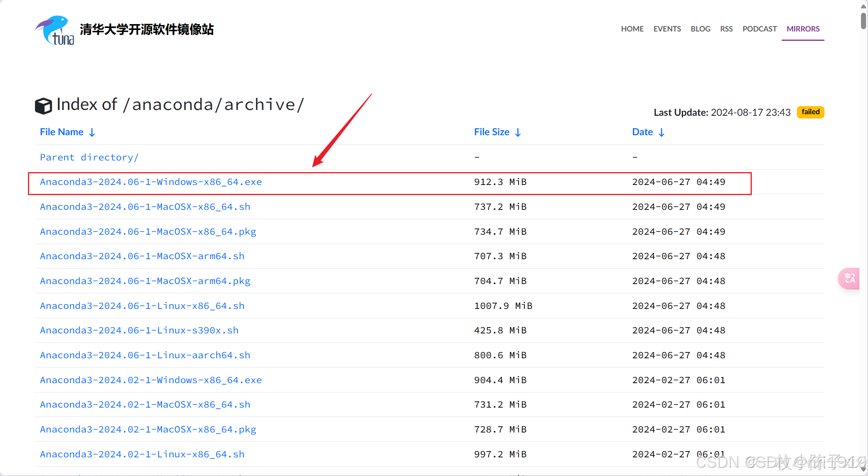The width and height of the screenshot is (868, 476).
Task: Click the site title 清华大学开源软件镜像站
Action: [147, 29]
